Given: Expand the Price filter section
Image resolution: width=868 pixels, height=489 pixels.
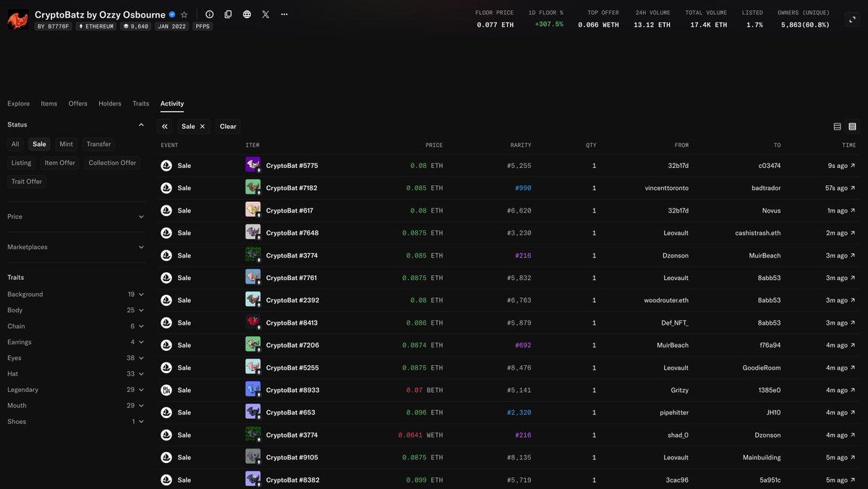Looking at the screenshot, I should [75, 216].
